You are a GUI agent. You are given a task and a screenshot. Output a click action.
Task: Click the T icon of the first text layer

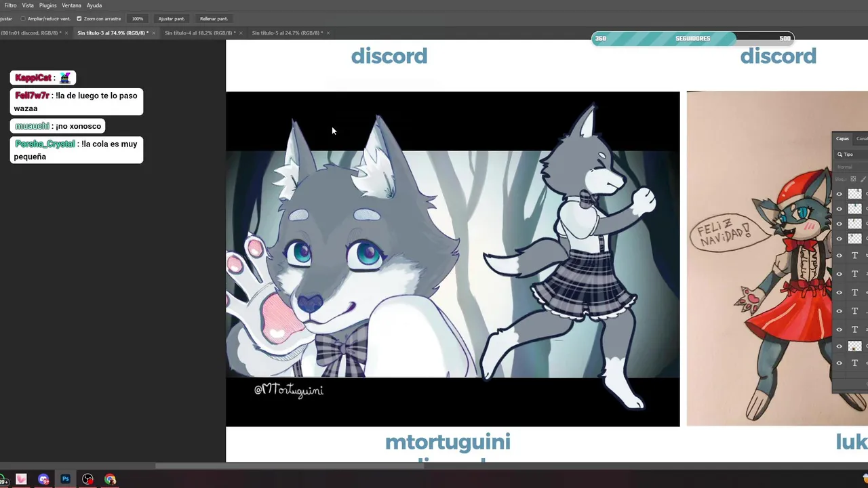coord(854,256)
